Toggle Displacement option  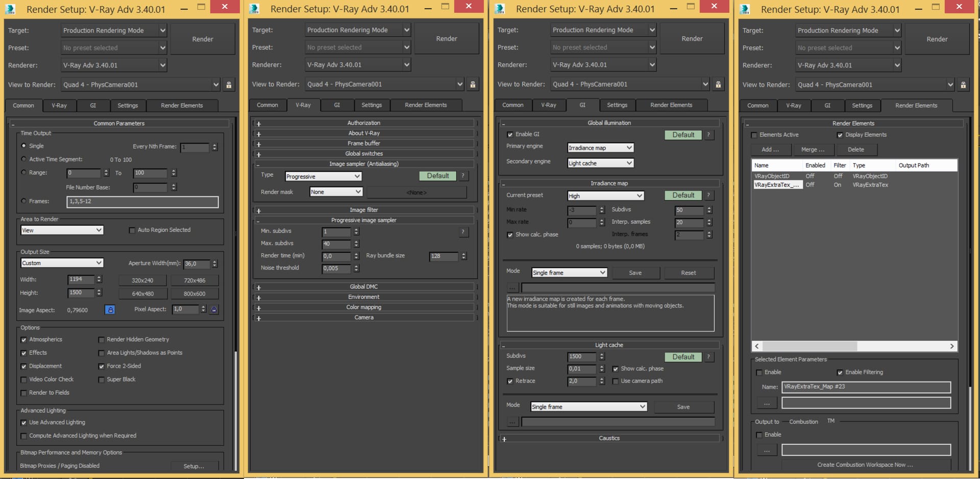(x=23, y=366)
